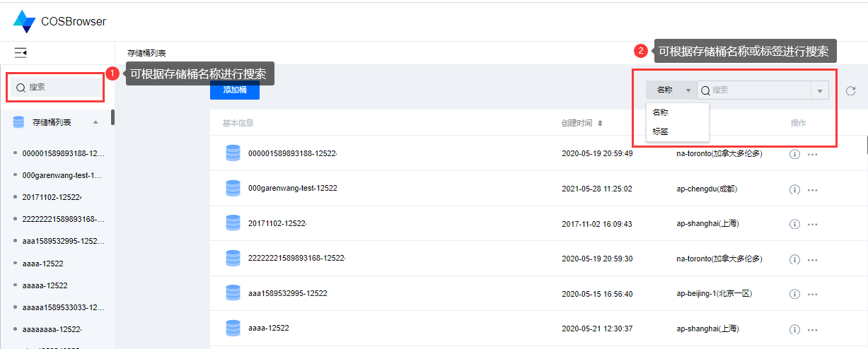
Task: Open more actions for 20171102-12522
Action: (812, 224)
